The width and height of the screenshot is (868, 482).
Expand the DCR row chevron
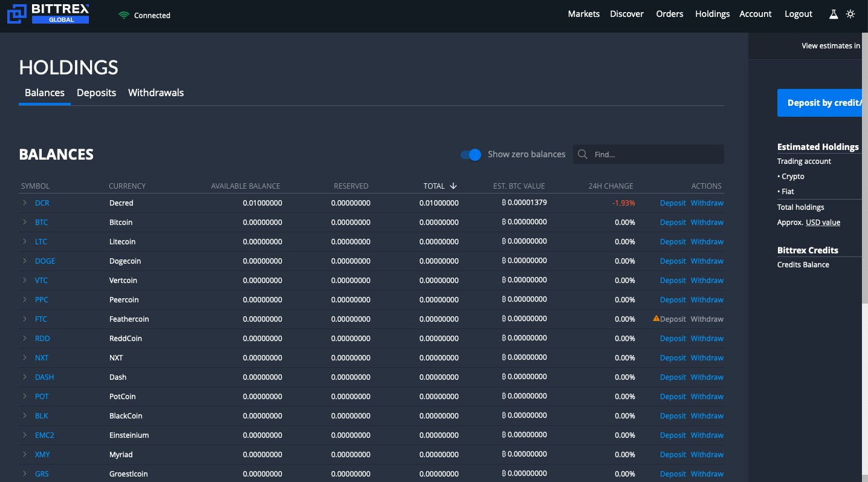pos(25,203)
